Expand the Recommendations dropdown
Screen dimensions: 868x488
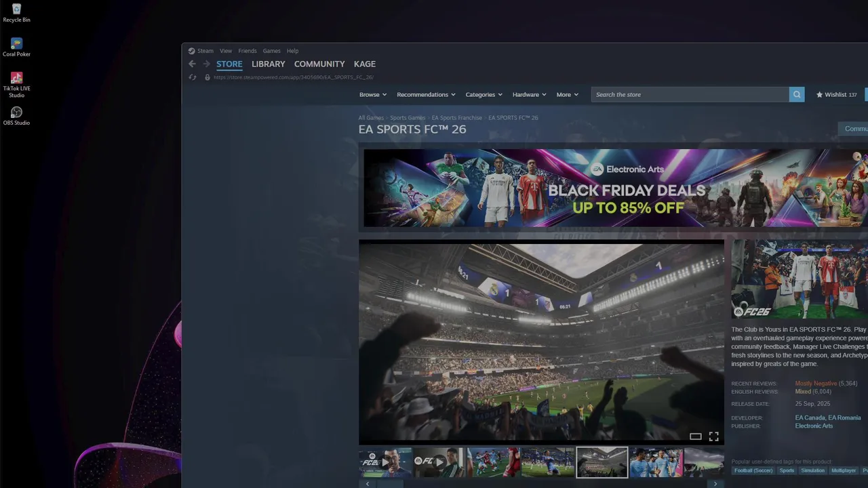(426, 95)
